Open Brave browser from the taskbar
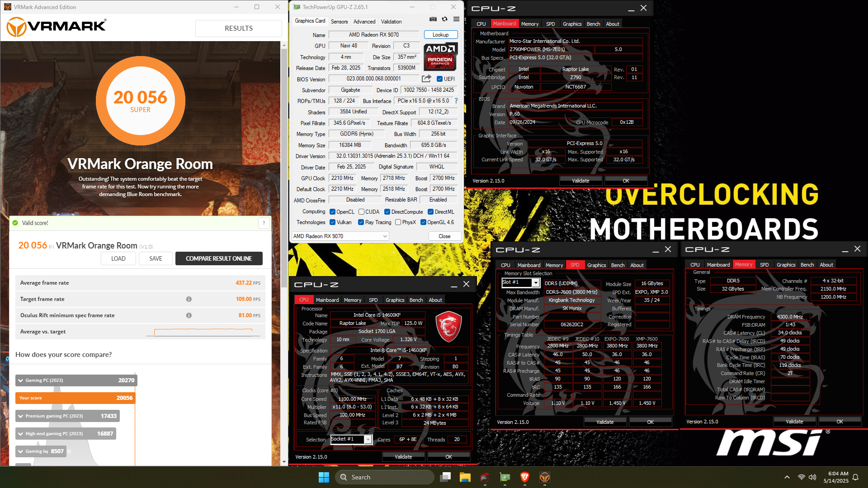Viewport: 868px width, 488px height. click(x=525, y=477)
